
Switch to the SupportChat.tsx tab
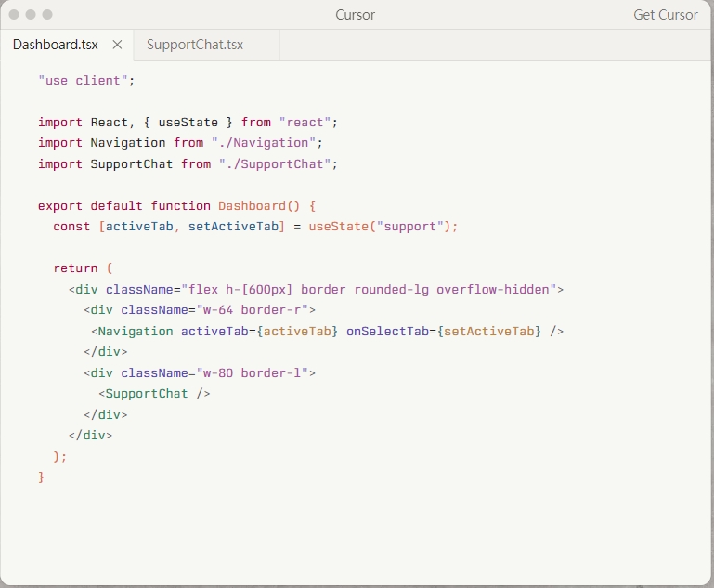(195, 45)
